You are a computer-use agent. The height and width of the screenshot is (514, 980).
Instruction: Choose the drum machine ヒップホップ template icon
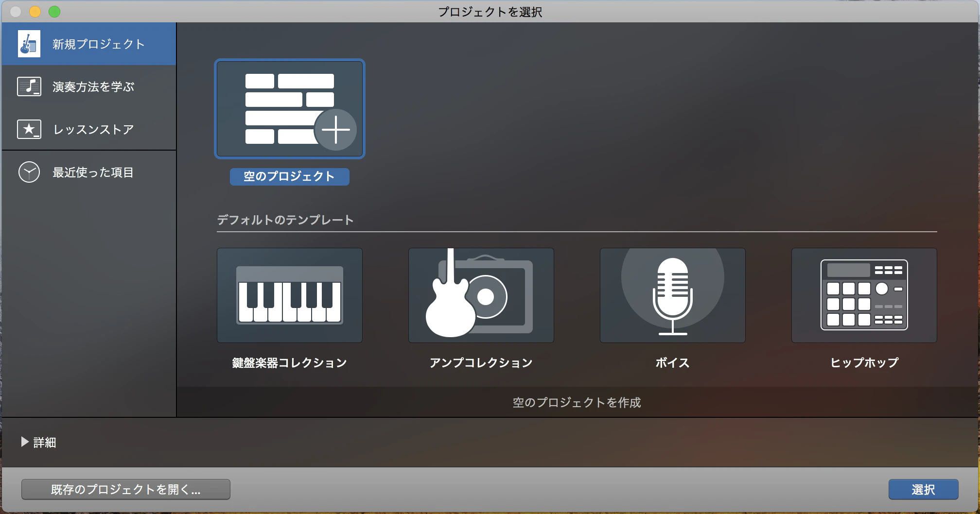tap(864, 295)
